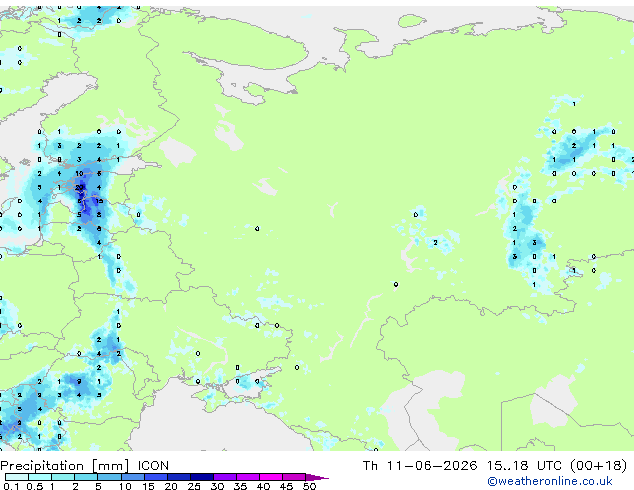Pick the 10–15 mm legend swatch

click(x=132, y=477)
